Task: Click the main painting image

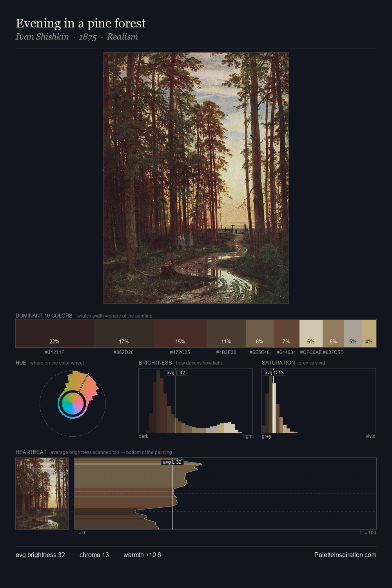Action: (x=196, y=178)
